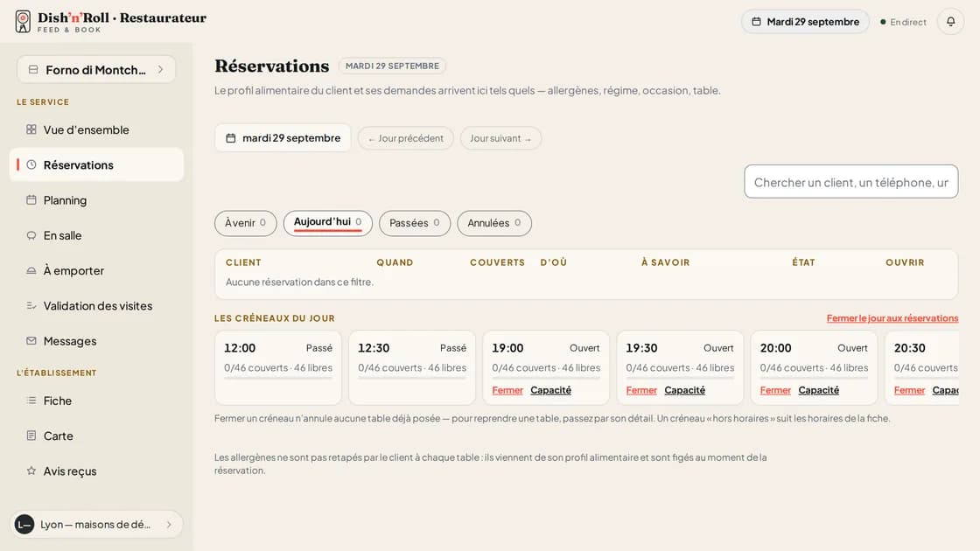Click the Avis reçus star icon
This screenshot has height=551, width=980.
[31, 471]
